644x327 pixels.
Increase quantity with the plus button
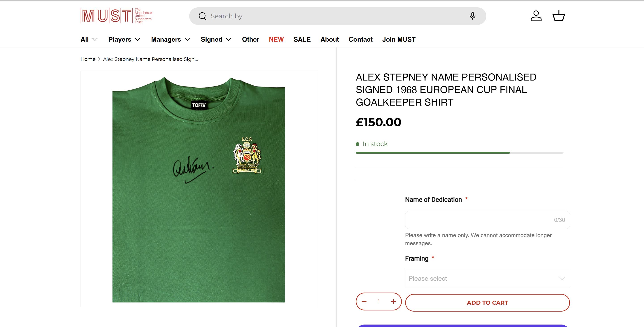pos(394,302)
